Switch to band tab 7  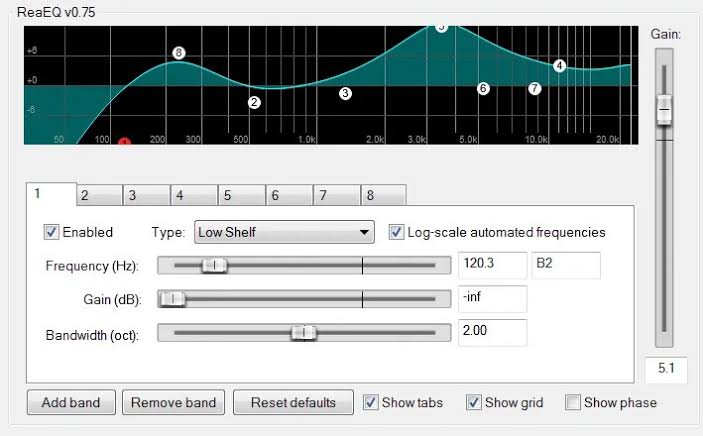[337, 196]
